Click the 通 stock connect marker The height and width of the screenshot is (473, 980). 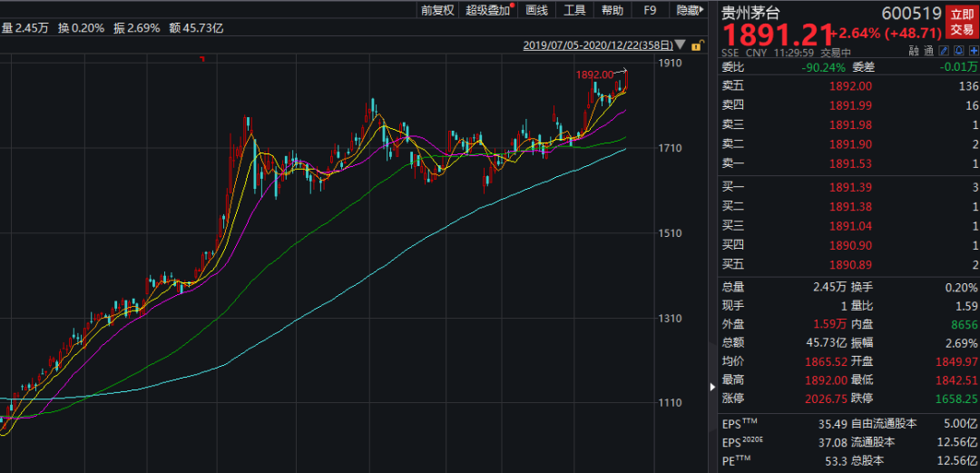coord(929,52)
